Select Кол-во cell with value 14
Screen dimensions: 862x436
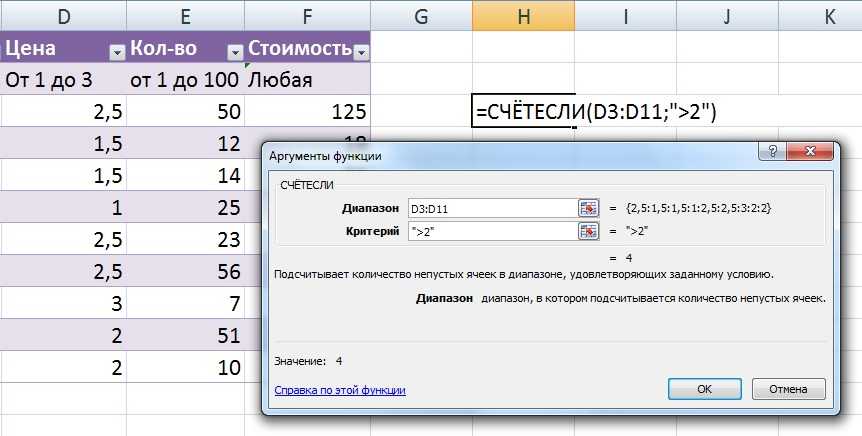pyautogui.click(x=185, y=175)
